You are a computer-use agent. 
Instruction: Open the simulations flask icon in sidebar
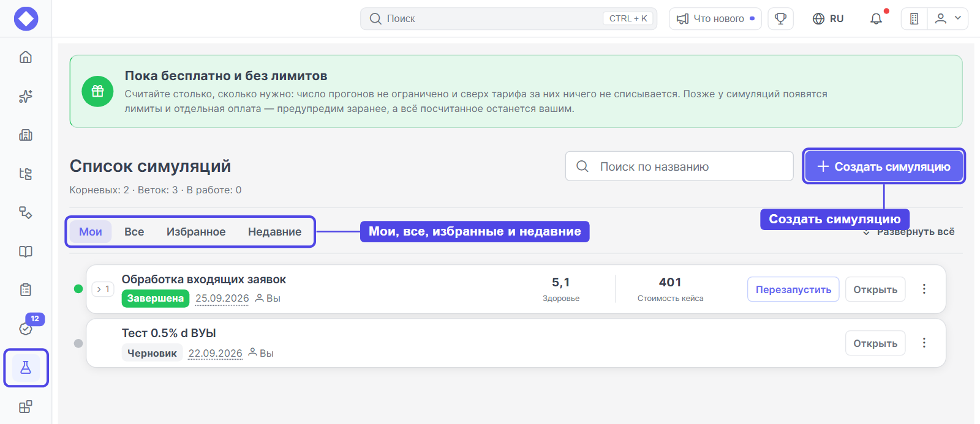point(26,368)
